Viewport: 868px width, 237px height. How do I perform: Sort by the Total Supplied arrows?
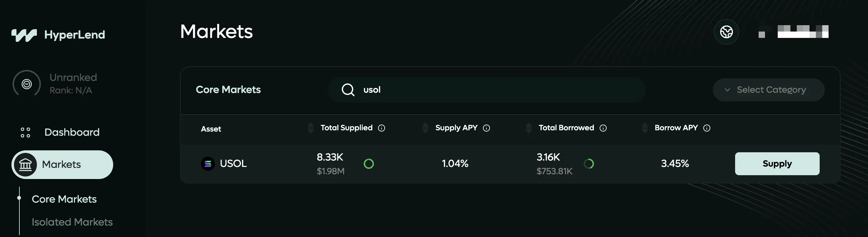(311, 128)
